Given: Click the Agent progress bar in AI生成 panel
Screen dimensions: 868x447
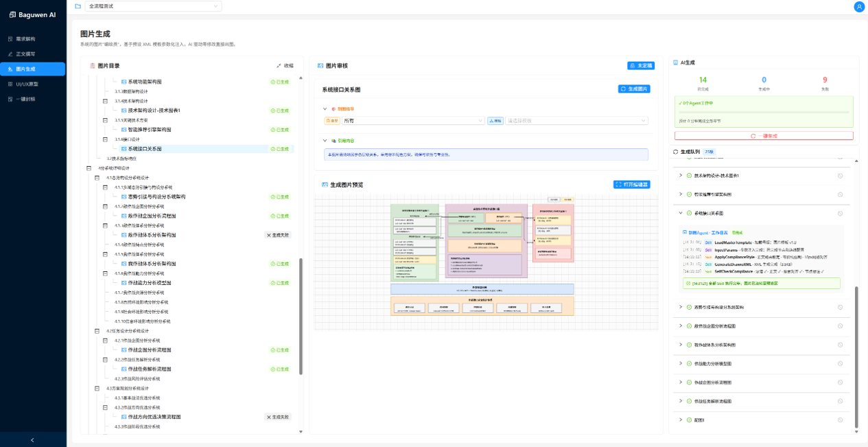Looking at the screenshot, I should click(764, 112).
